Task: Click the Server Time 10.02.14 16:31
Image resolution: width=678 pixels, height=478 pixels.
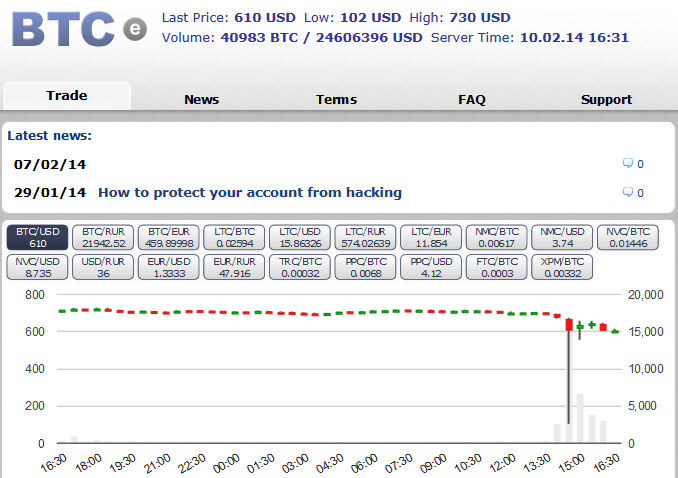Action: [x=574, y=38]
